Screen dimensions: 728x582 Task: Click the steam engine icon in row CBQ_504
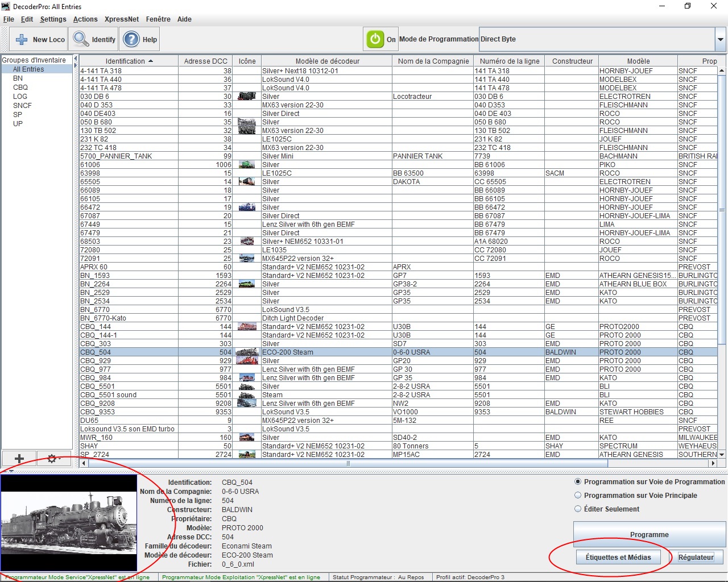(247, 352)
